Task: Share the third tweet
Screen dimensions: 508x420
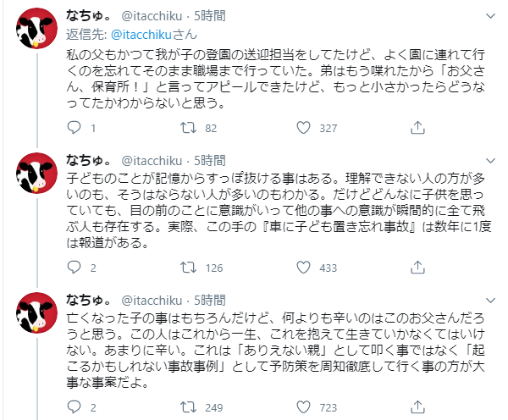Action: click(x=417, y=407)
